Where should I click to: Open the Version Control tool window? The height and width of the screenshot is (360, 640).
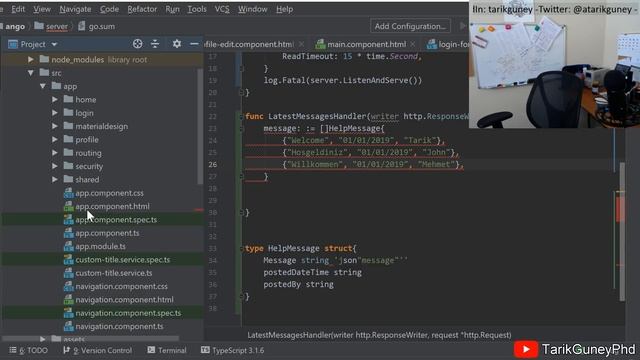[97, 350]
